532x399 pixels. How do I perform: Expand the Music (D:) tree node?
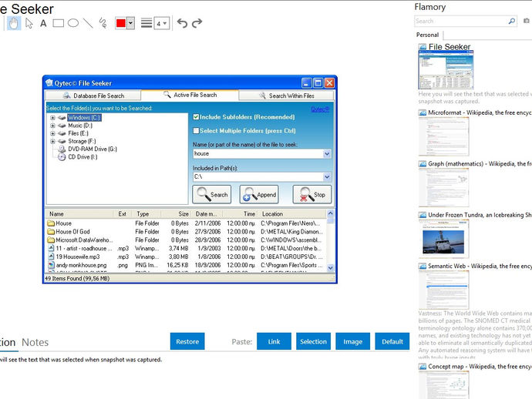click(52, 126)
